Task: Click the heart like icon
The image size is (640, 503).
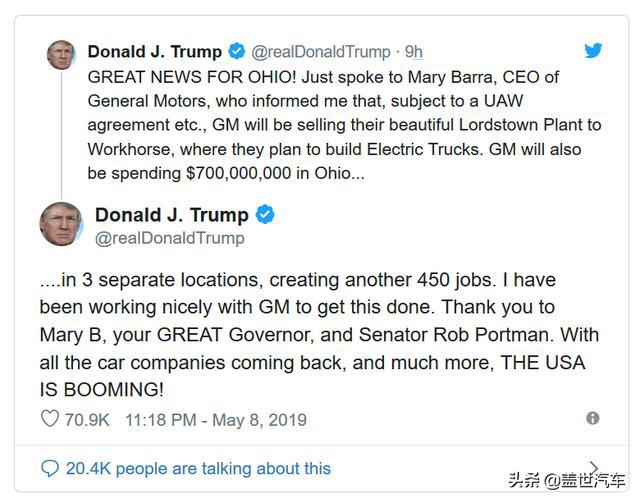Action: click(x=50, y=418)
